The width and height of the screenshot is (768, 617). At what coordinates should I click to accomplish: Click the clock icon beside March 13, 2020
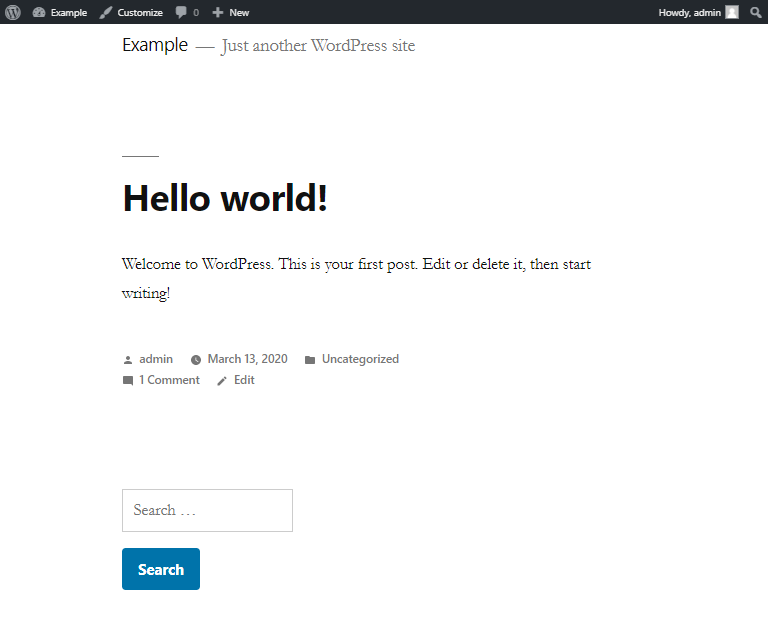[196, 360]
